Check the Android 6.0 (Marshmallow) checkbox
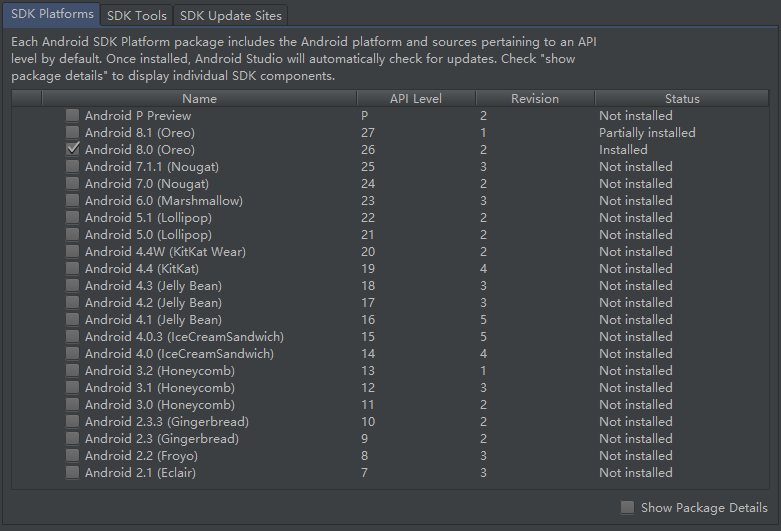The image size is (781, 531). coord(73,200)
